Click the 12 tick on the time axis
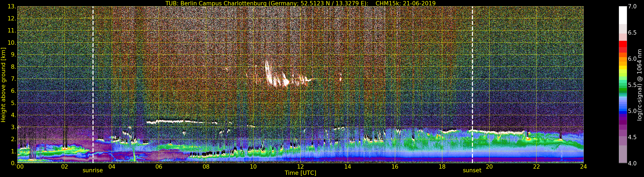This screenshot has width=644, height=177. click(300, 166)
